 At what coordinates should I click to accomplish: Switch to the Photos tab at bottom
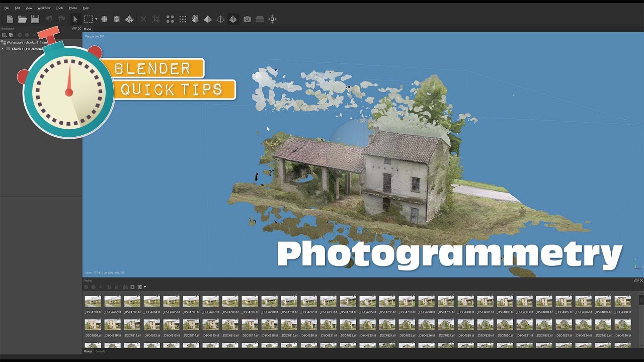[x=88, y=351]
